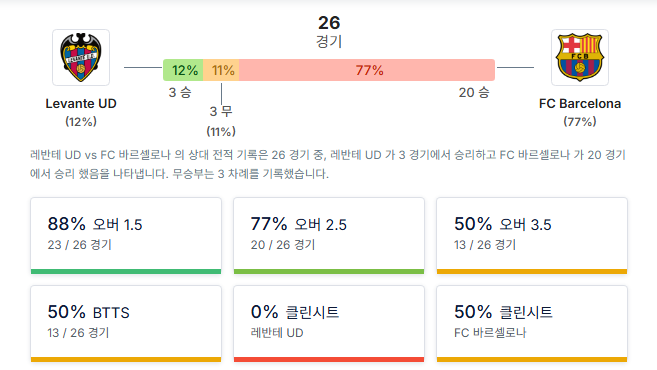Select the green 12% win segment

(x=183, y=70)
